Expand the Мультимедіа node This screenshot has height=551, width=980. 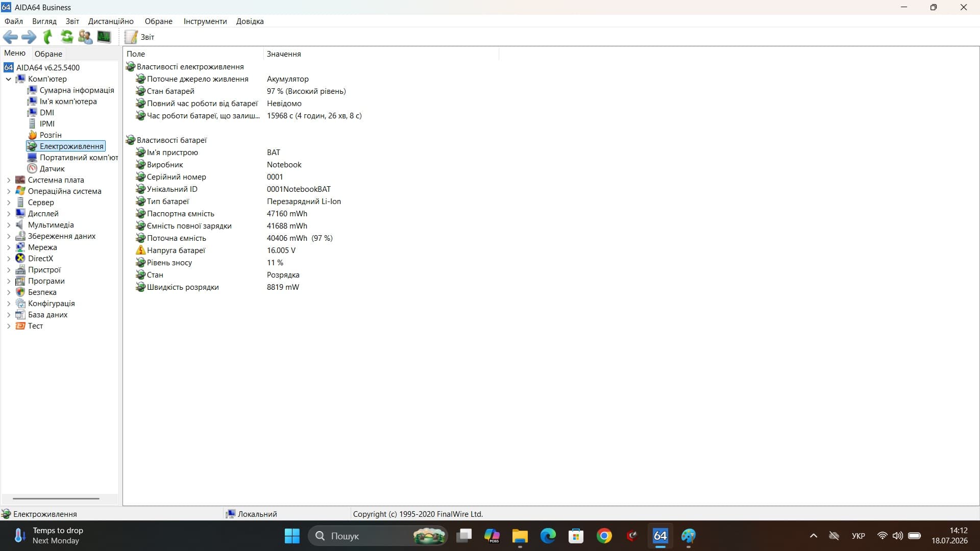point(8,225)
